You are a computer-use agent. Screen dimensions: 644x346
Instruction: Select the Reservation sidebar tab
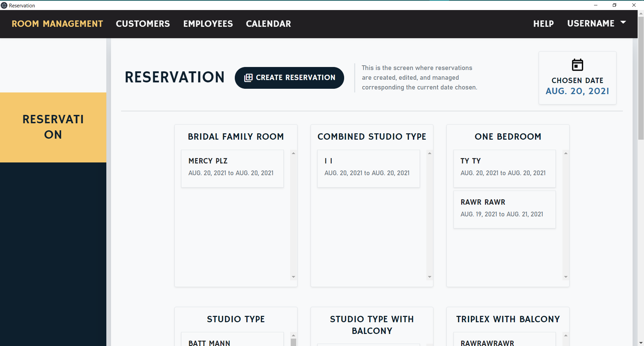[x=53, y=127]
